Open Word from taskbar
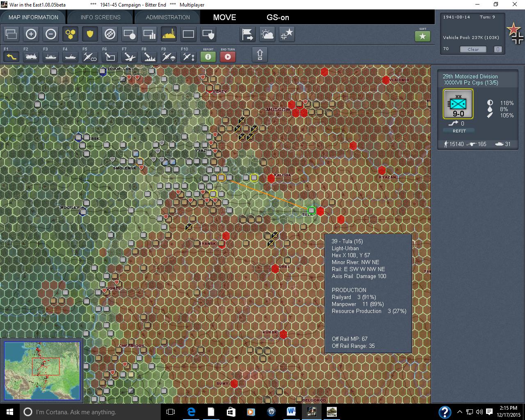Viewport: 525px width, 420px height. coord(291,412)
